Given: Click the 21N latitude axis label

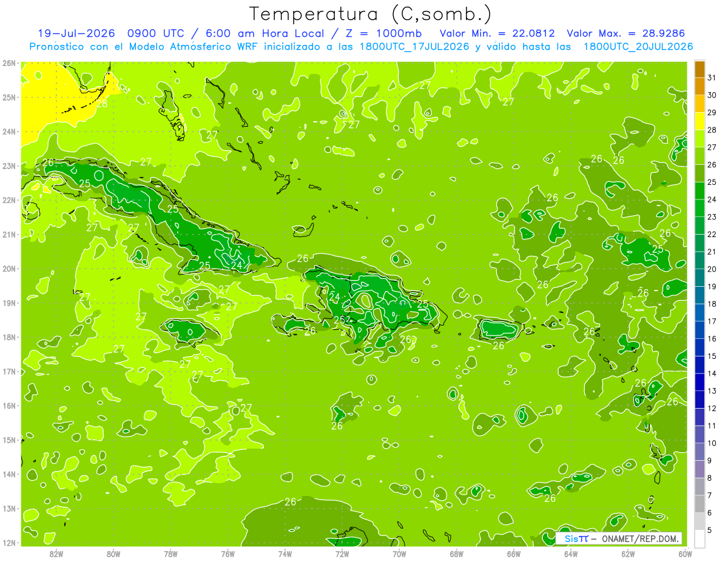Looking at the screenshot, I should (x=8, y=234).
